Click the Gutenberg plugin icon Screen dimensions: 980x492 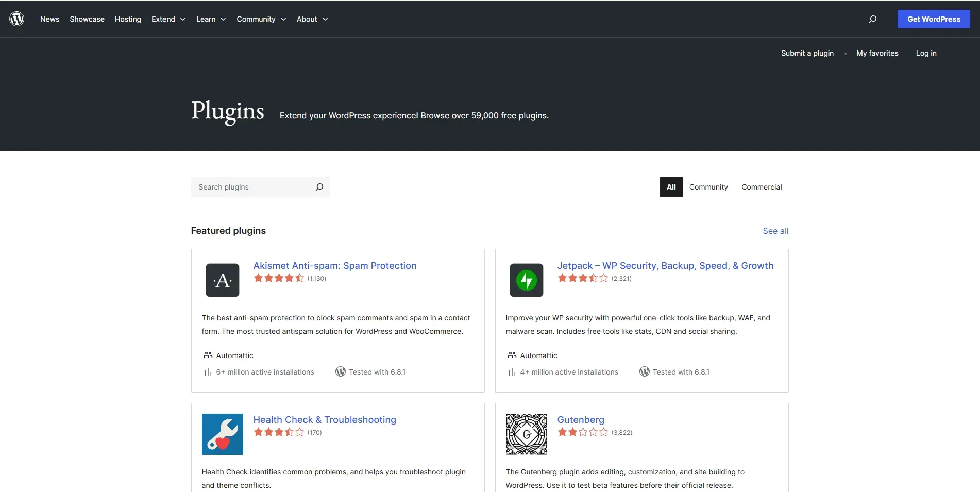coord(526,434)
